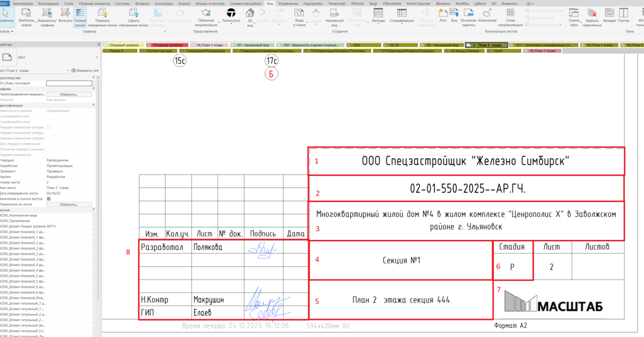Open the pyRevit ribbon tab

480,3
